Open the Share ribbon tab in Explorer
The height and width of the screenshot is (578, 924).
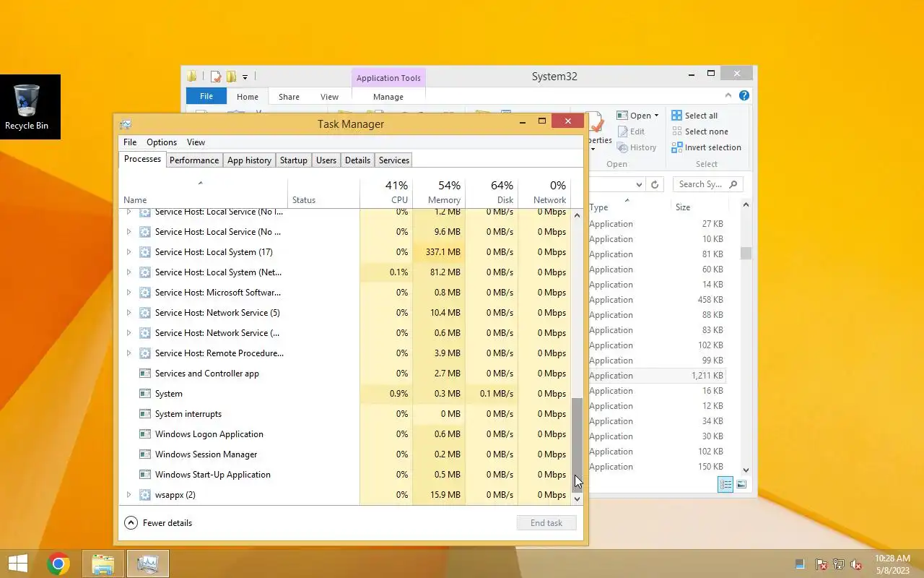[x=289, y=97]
